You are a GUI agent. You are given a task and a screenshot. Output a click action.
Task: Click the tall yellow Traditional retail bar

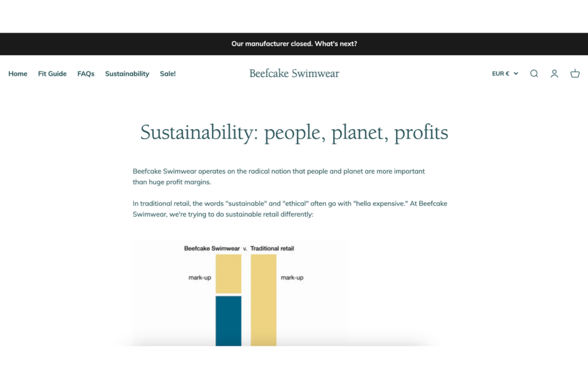[x=264, y=300]
